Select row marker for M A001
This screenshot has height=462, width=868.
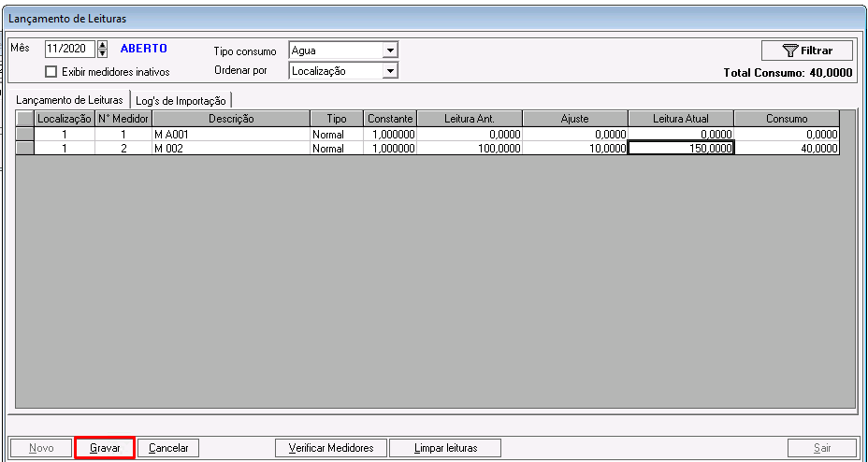25,134
